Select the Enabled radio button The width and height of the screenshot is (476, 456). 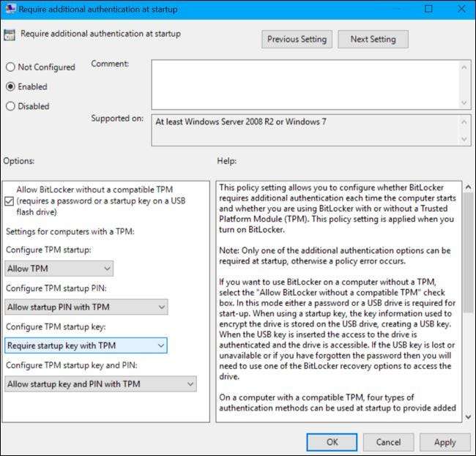(10, 86)
